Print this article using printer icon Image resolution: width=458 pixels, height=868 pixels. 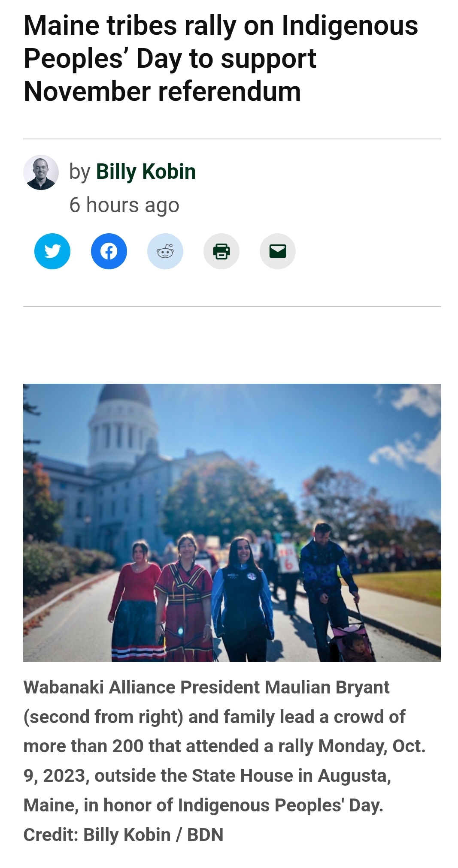(x=221, y=251)
